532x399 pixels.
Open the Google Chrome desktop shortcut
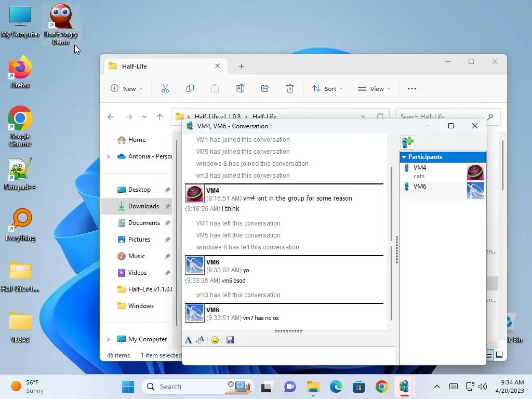pyautogui.click(x=20, y=126)
